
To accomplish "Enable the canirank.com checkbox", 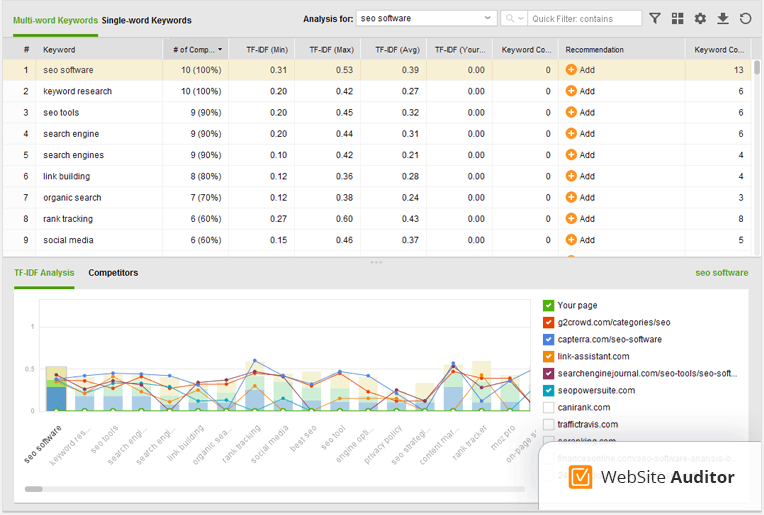I will pyautogui.click(x=548, y=407).
